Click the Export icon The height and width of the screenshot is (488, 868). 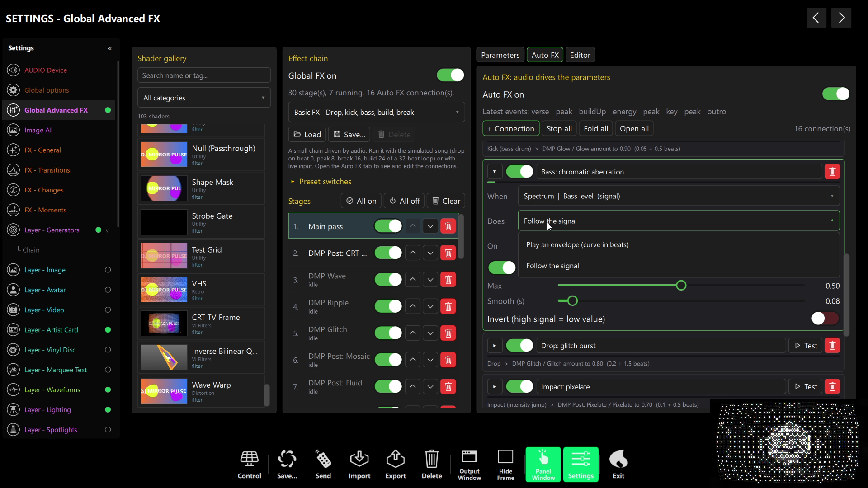396,465
